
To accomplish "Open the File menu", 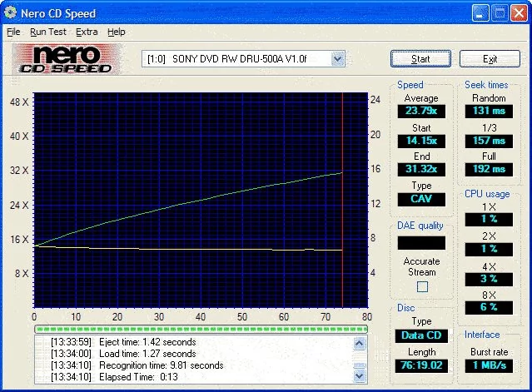I will [13, 32].
